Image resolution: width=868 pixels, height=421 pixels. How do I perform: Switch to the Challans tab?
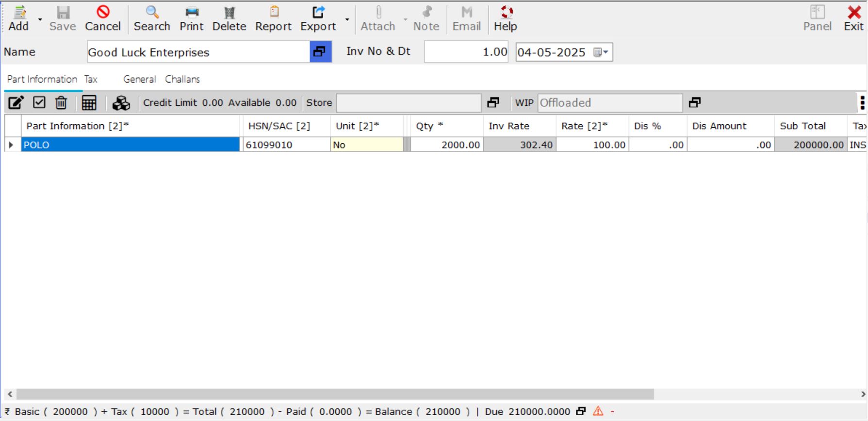182,79
